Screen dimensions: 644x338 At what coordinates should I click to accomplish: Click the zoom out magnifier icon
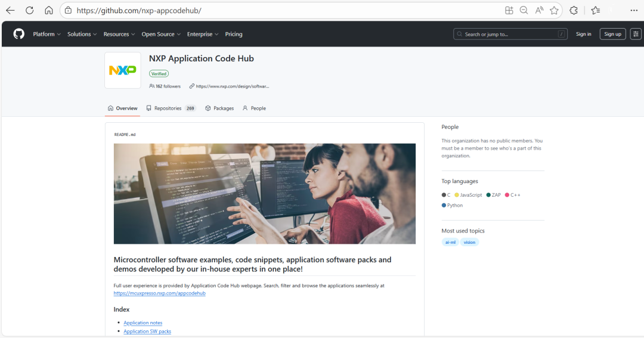[x=524, y=10]
